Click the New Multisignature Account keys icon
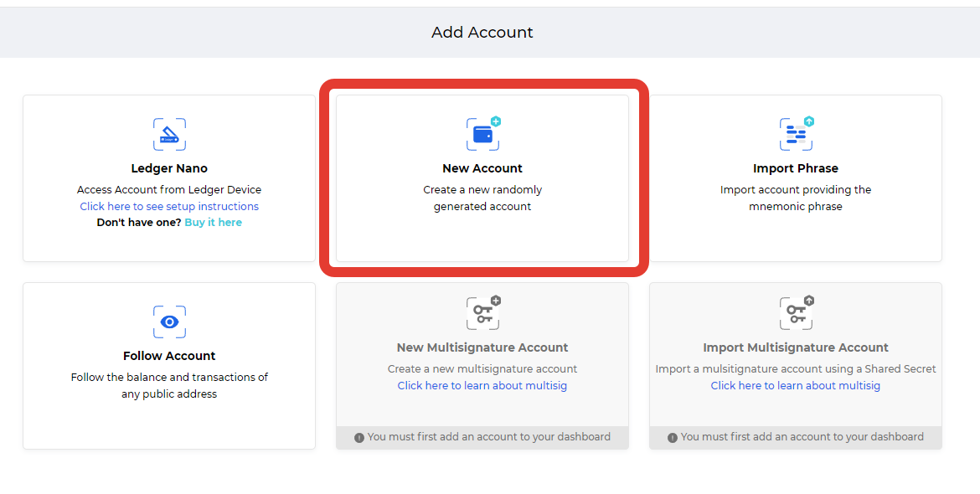 [x=483, y=313]
